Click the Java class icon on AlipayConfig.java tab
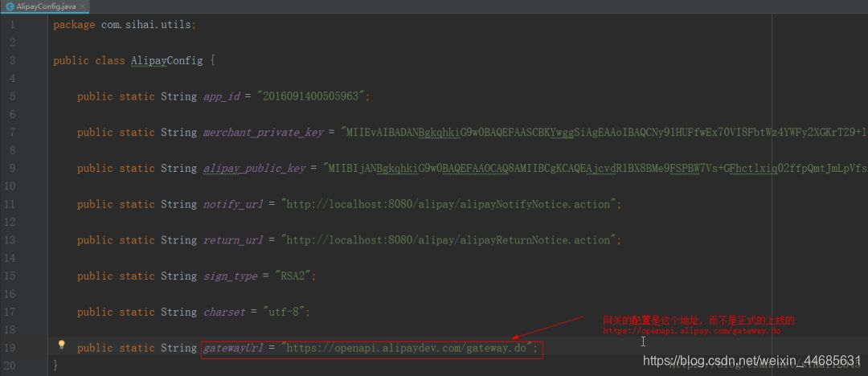868x376 pixels. point(10,6)
